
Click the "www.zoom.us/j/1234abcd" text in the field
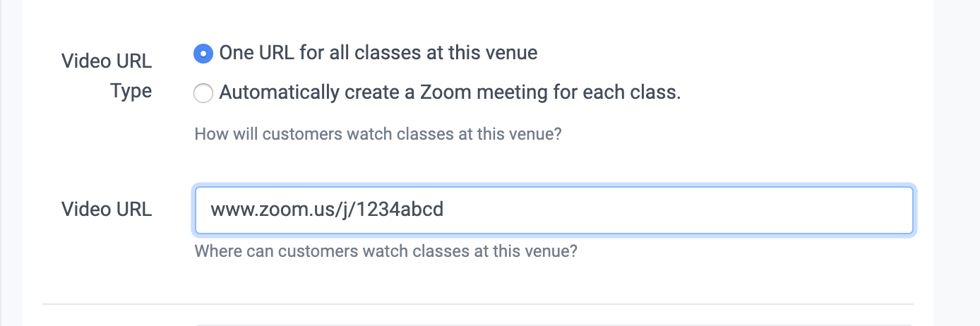pos(327,210)
